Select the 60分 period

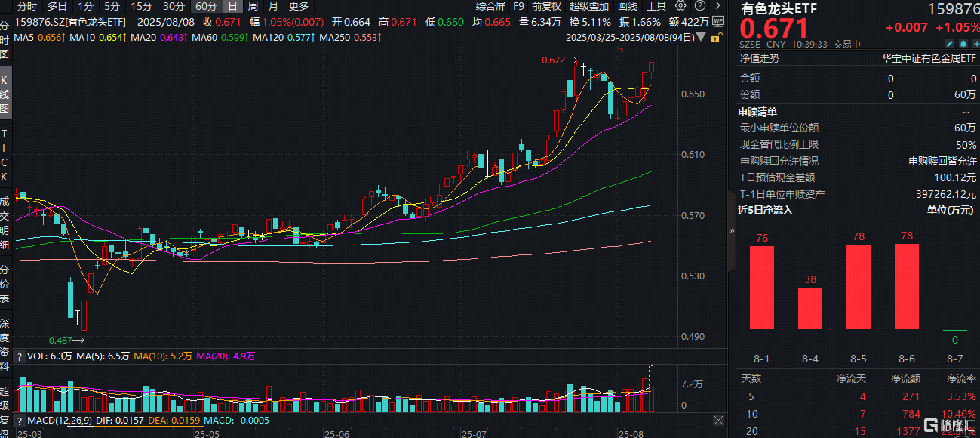[207, 5]
